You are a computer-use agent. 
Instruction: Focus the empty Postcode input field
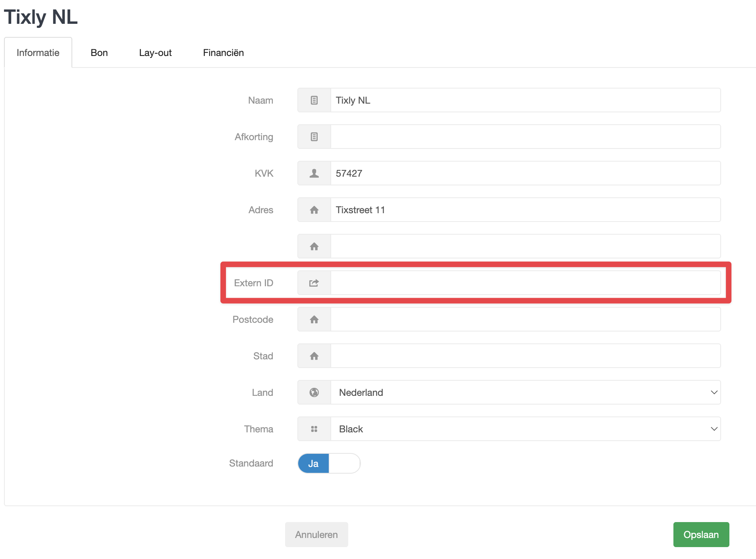(526, 320)
